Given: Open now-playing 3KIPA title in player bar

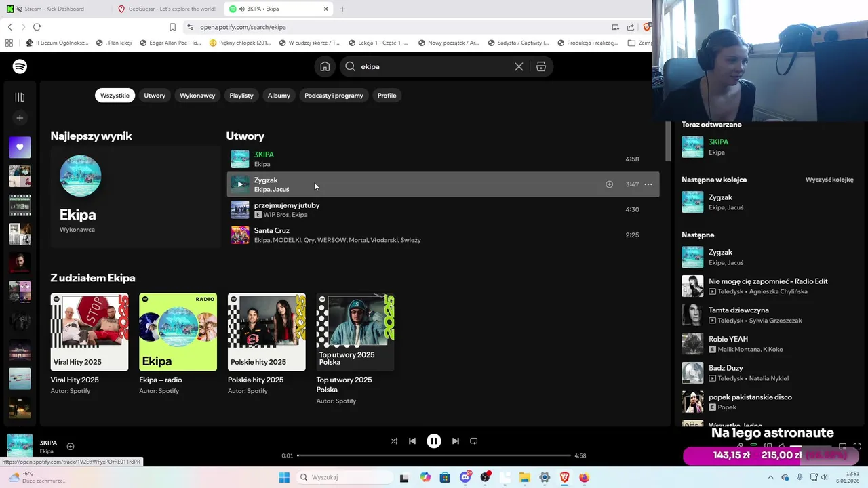Looking at the screenshot, I should coord(48,443).
